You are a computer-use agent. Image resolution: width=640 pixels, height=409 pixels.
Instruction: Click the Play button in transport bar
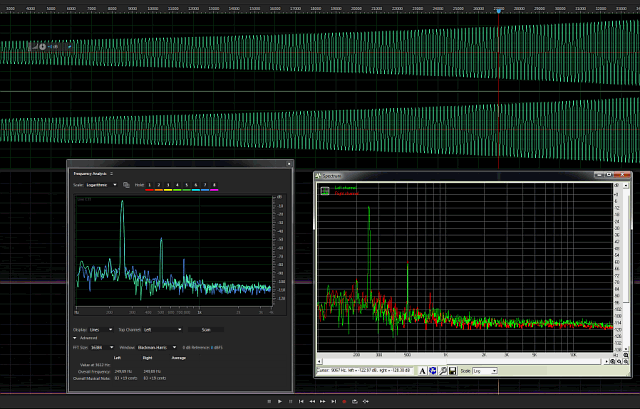point(279,401)
